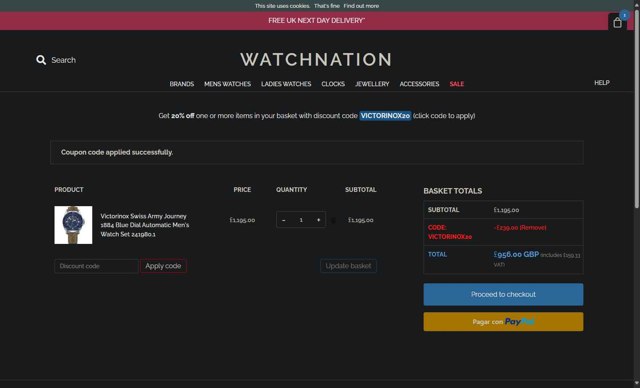
Task: Apply the VICTORINOX20 code badge
Action: tap(385, 116)
